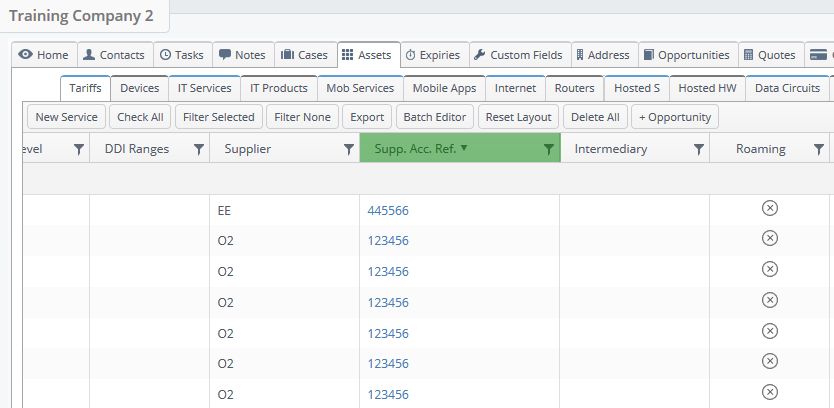Click the wrench icon on Custom Fields
834x408 pixels.
coord(479,55)
